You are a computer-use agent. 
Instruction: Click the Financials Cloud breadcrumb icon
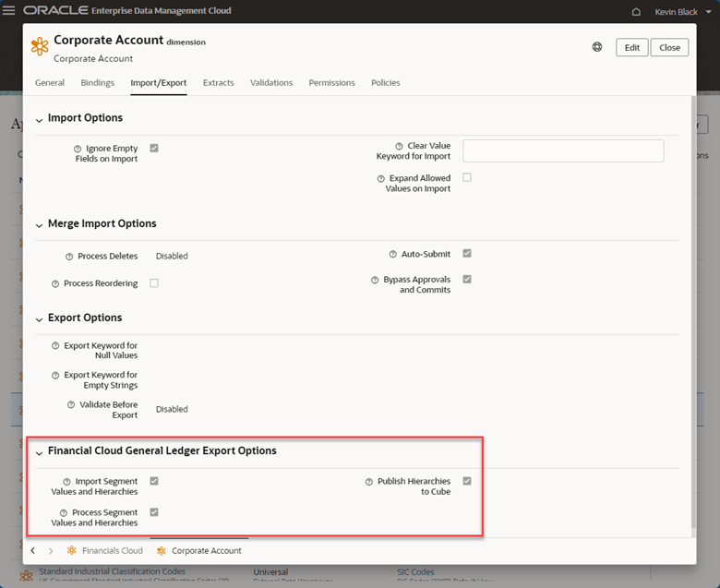click(x=72, y=550)
